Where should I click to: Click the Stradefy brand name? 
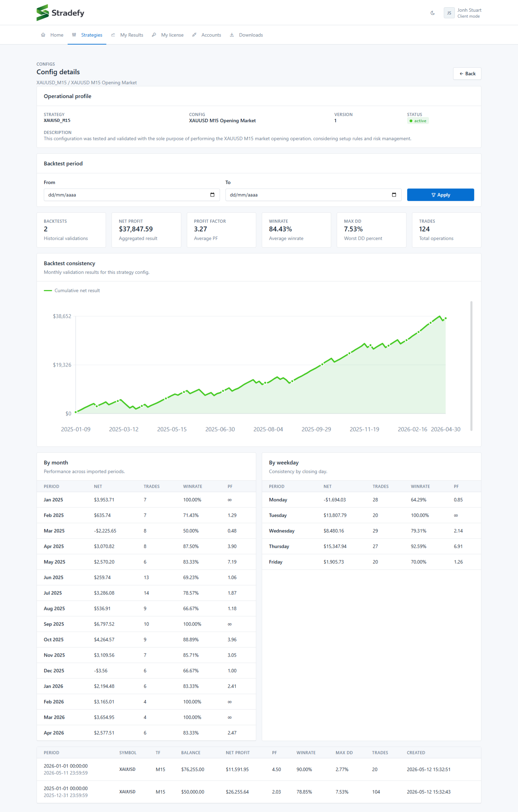(68, 13)
